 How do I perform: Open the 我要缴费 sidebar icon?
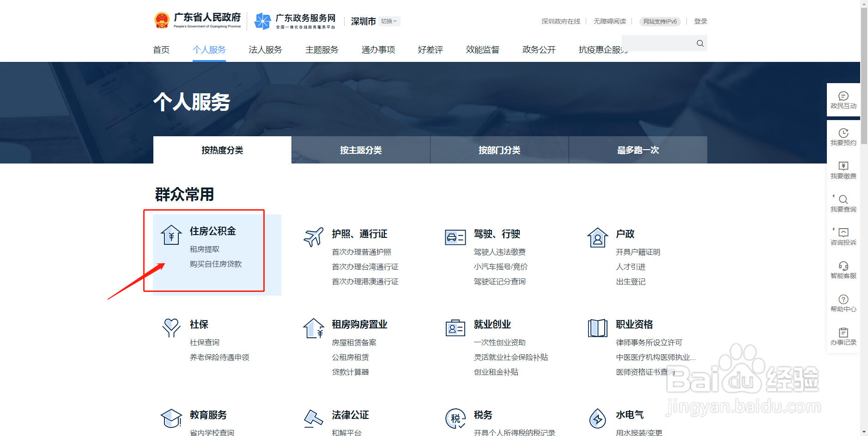[x=844, y=166]
